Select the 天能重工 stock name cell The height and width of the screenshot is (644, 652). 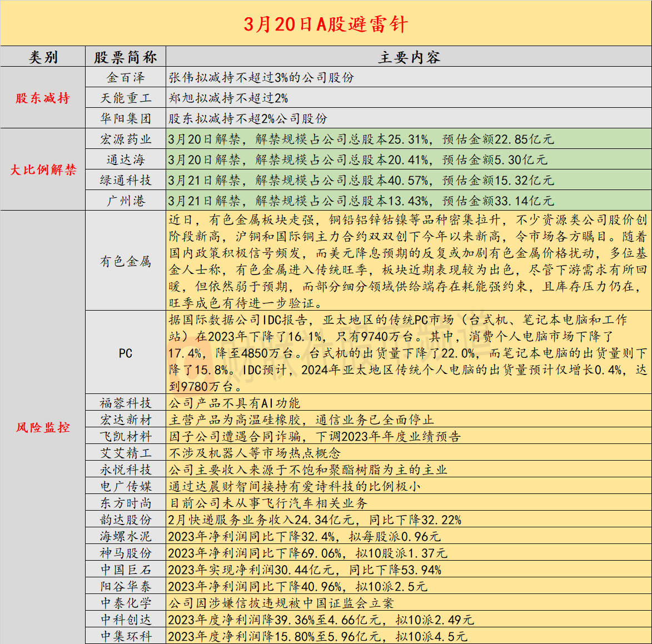coord(126,98)
